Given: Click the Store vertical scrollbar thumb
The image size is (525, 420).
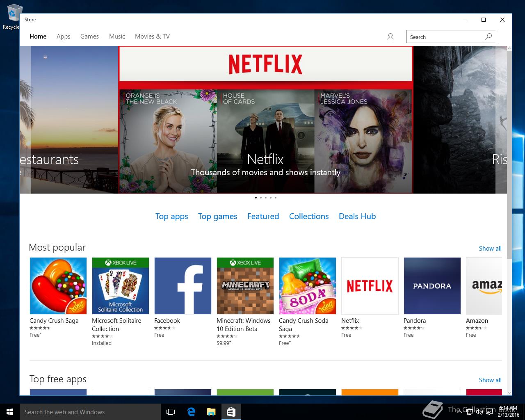Looking at the screenshot, I should click(509, 154).
